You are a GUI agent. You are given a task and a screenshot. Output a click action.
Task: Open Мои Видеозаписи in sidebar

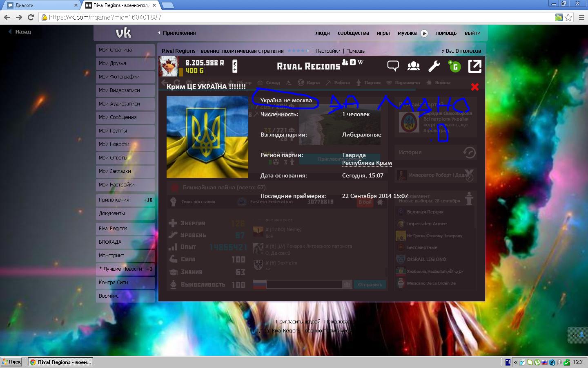coord(125,90)
